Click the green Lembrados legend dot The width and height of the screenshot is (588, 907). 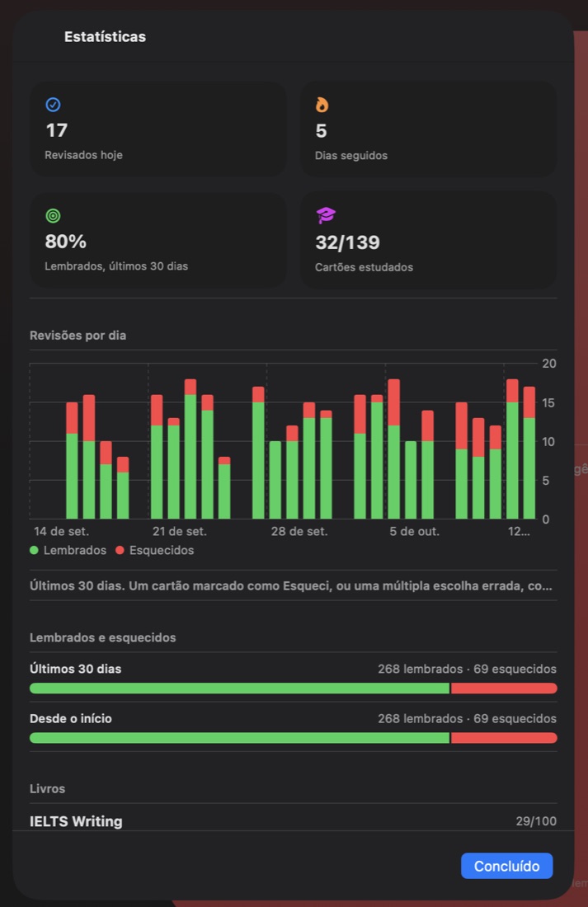pos(34,550)
